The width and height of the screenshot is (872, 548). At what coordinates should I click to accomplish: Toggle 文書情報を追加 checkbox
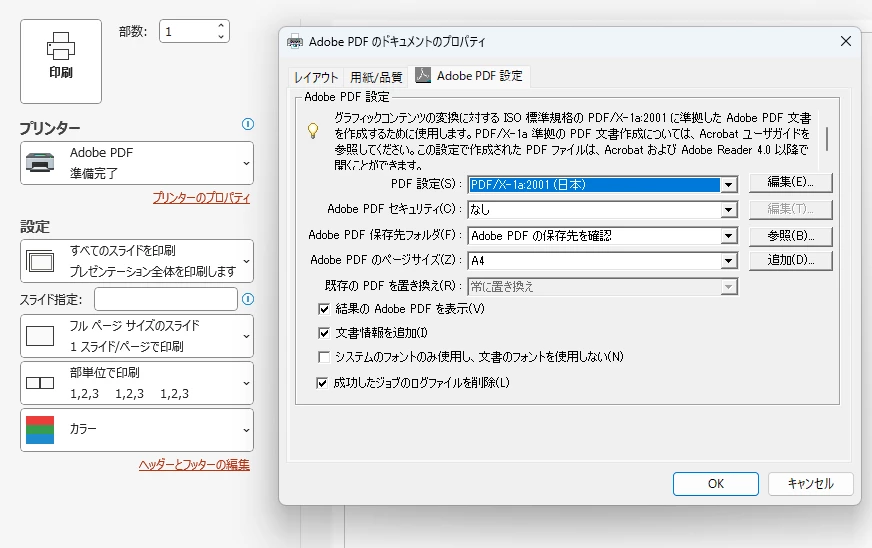point(324,333)
